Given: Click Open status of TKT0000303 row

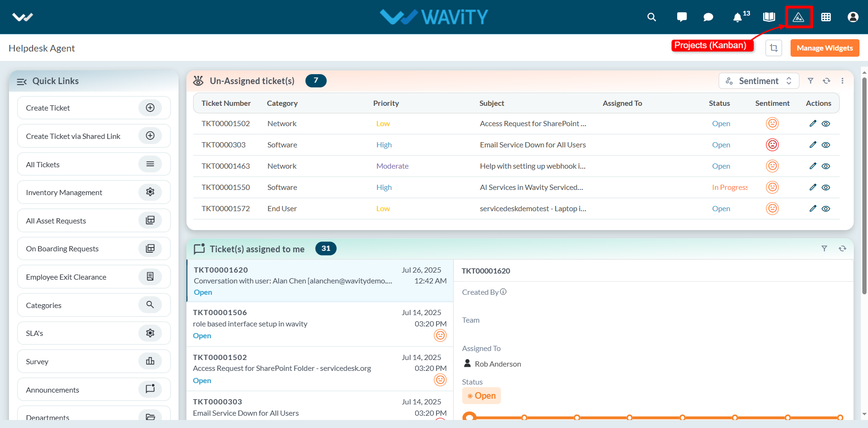Looking at the screenshot, I should click(x=721, y=145).
